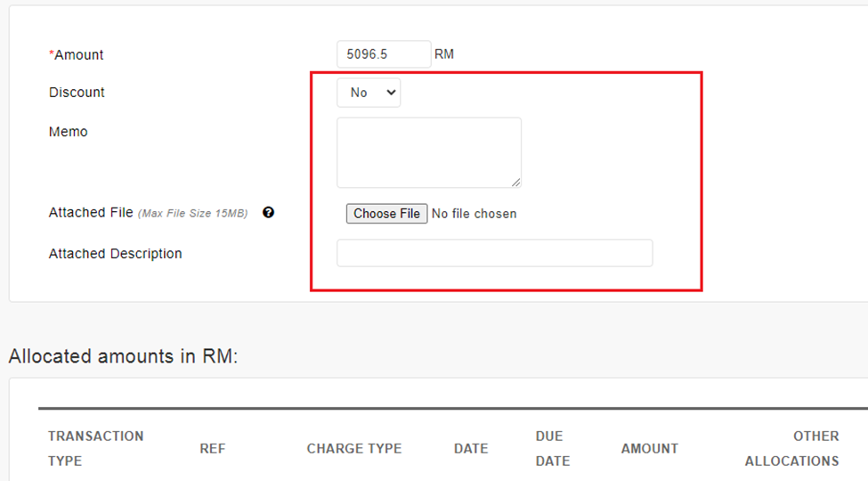
Task: Click the Transaction Type column header
Action: [96, 448]
